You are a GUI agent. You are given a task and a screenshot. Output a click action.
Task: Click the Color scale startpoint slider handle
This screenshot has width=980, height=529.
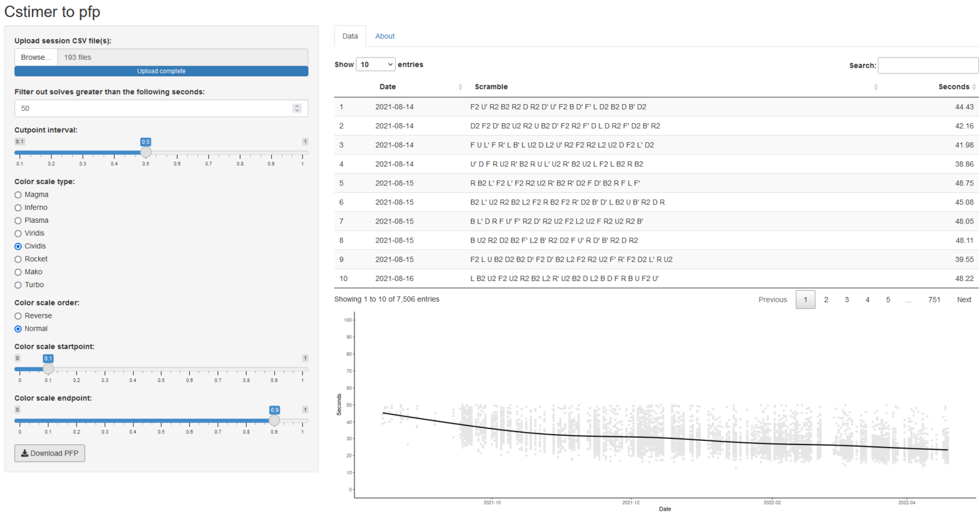(48, 369)
